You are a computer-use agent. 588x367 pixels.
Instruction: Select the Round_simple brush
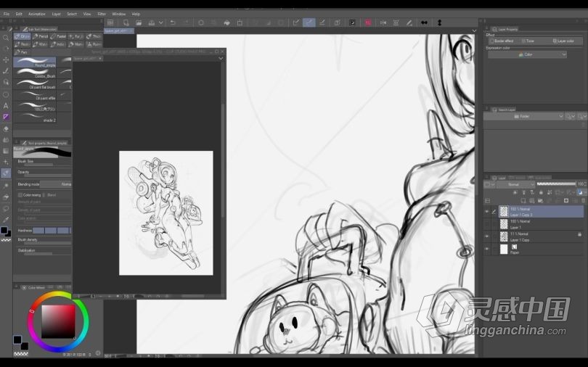pos(35,62)
